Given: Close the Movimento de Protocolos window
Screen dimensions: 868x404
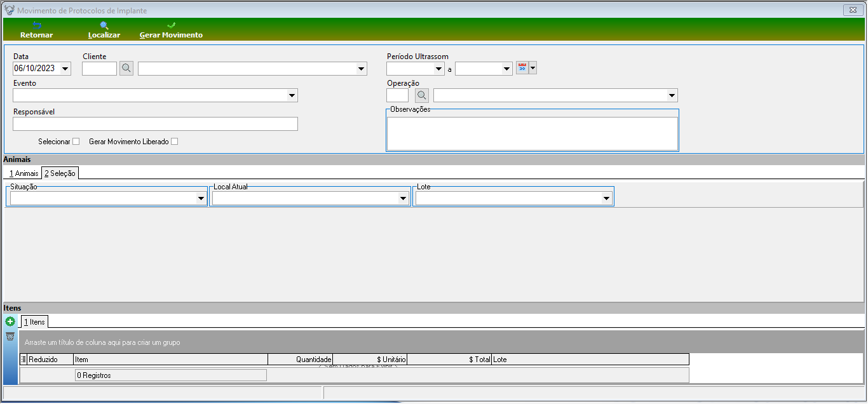Looking at the screenshot, I should coord(851,10).
